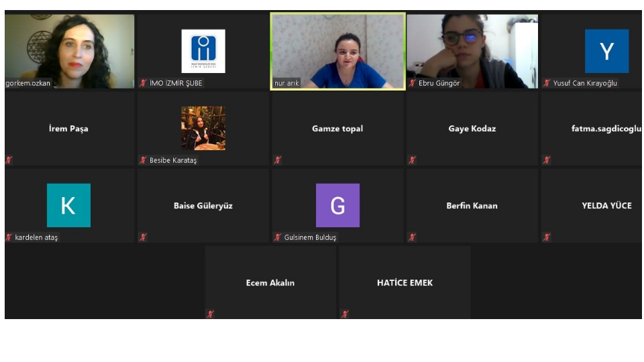The width and height of the screenshot is (644, 362).
Task: Click muted mic icon beside Ebru Güngör
Action: tap(412, 83)
